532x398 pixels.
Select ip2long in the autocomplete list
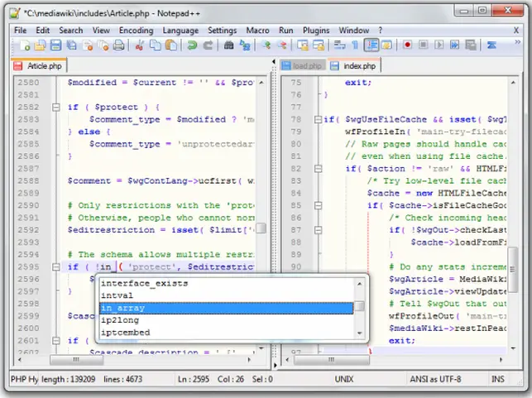[227, 320]
